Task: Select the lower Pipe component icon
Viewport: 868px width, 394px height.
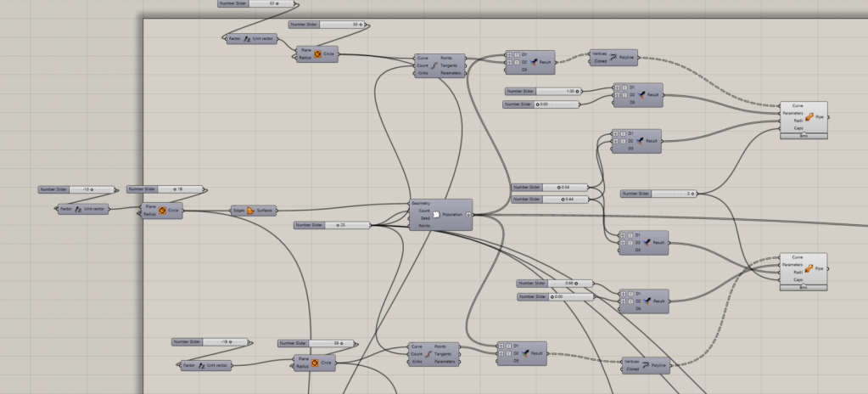Action: (808, 269)
